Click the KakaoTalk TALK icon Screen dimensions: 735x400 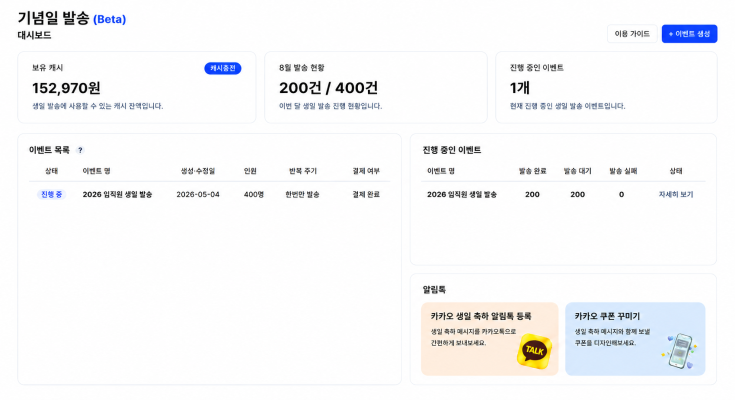[x=534, y=351]
